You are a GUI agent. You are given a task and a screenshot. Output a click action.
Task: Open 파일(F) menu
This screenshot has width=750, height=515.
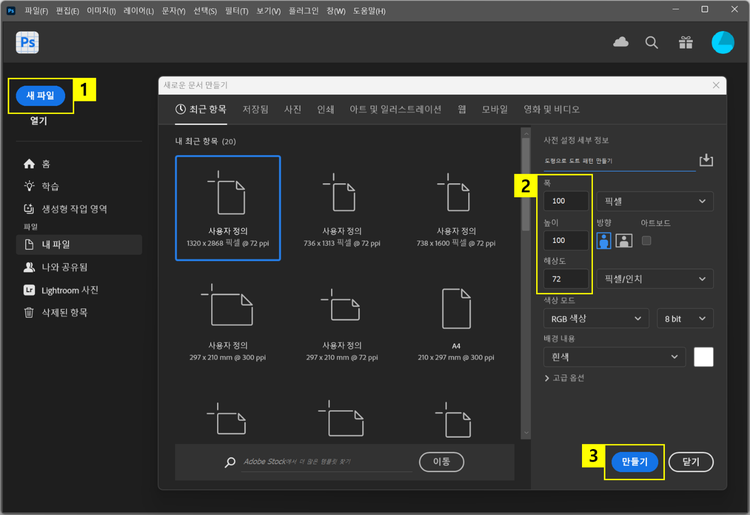coord(36,11)
